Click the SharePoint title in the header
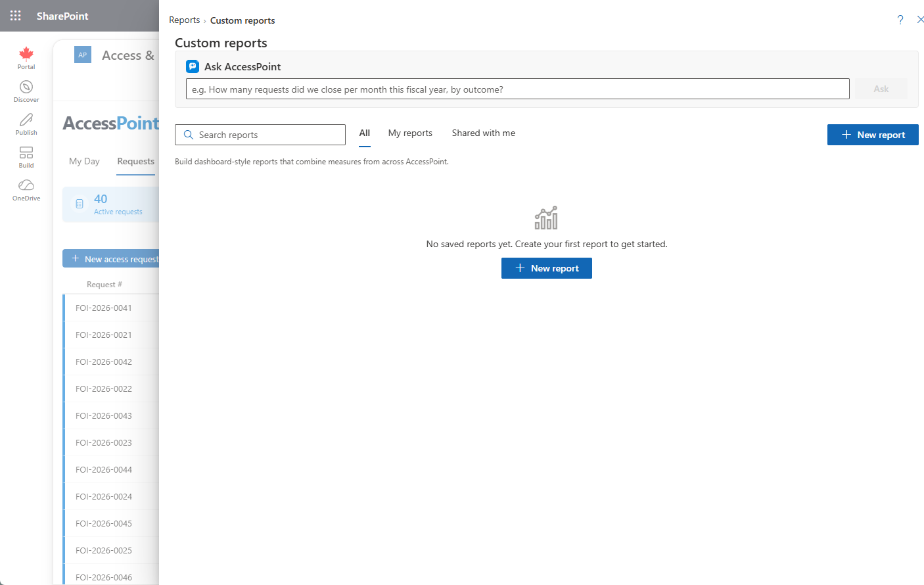This screenshot has height=585, width=924. coord(62,16)
